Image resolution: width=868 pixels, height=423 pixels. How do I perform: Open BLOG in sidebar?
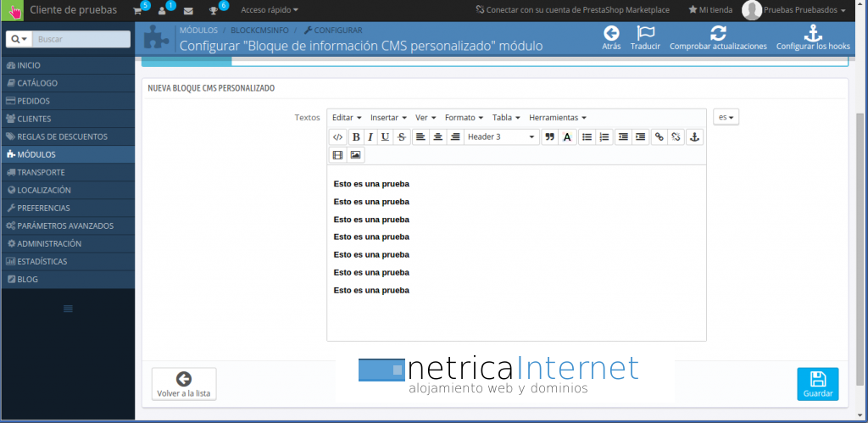tap(68, 280)
